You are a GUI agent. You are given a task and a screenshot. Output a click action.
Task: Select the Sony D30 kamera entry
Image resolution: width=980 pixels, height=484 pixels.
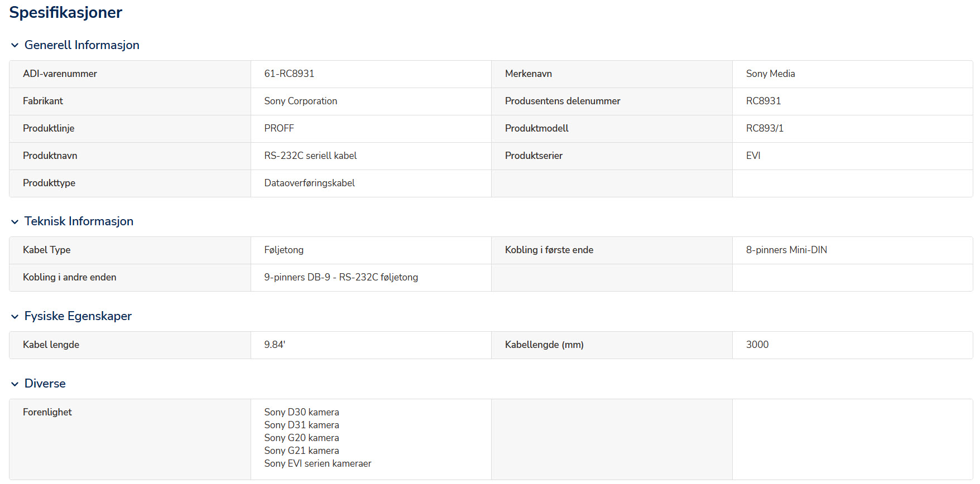click(302, 412)
